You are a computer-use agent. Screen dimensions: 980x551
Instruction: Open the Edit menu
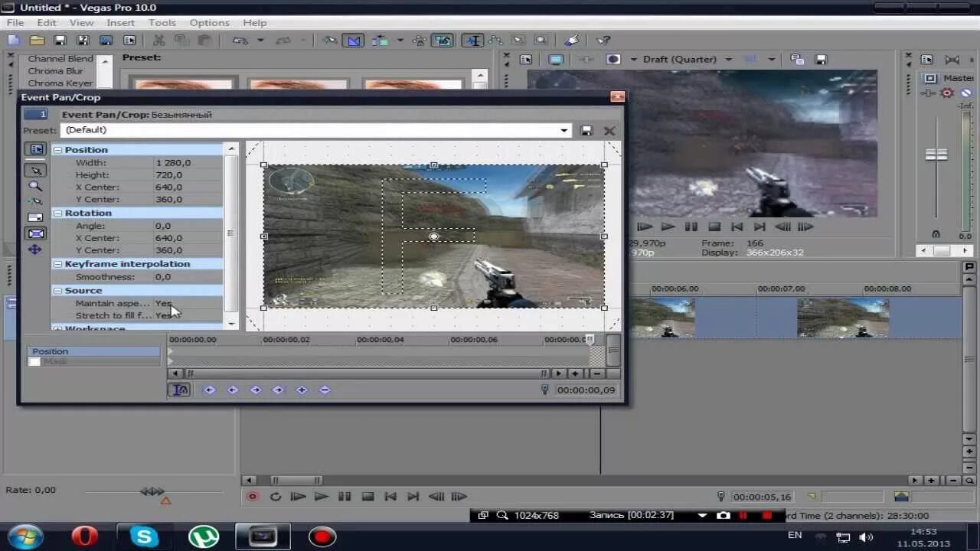pyautogui.click(x=47, y=23)
